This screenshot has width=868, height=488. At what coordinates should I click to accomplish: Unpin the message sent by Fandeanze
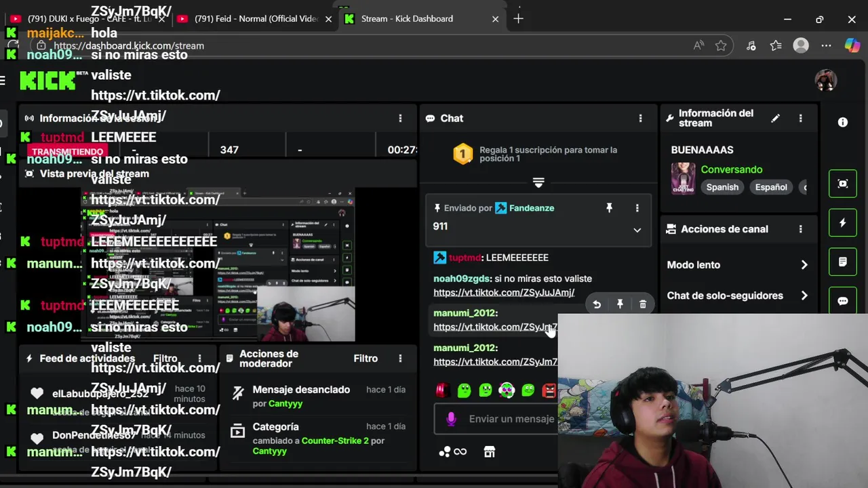coord(609,208)
